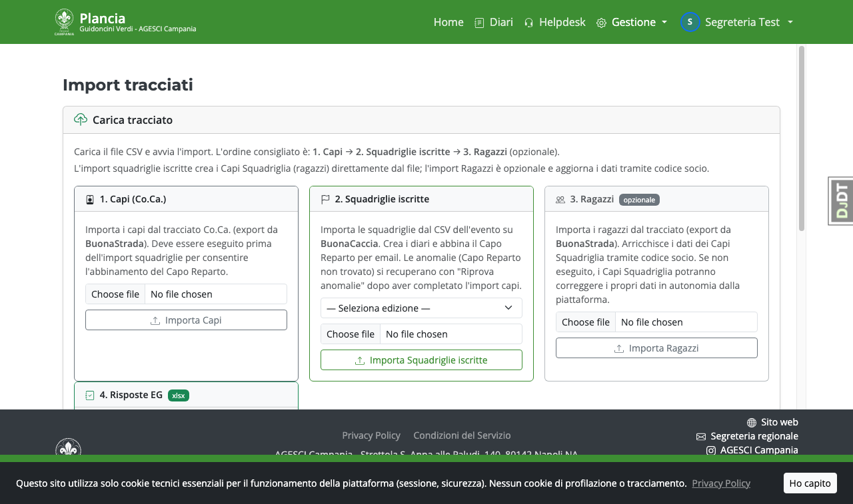
Task: Click the page vertical scrollbar
Action: point(802,138)
